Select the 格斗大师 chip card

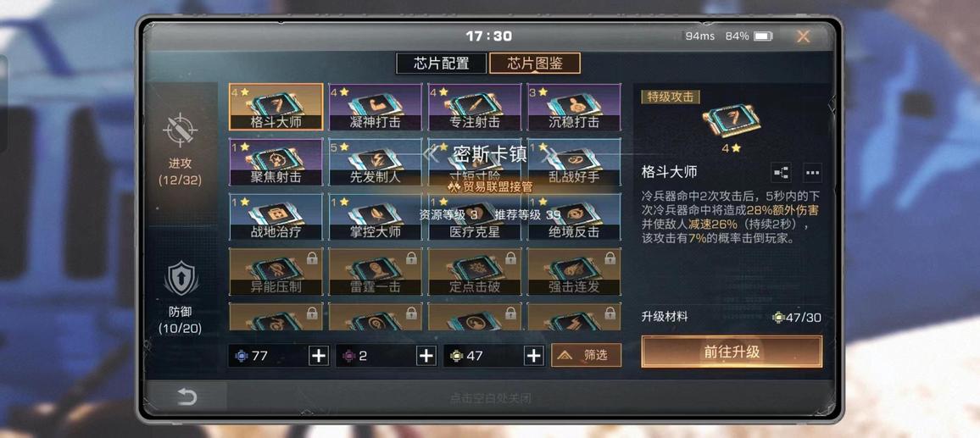click(276, 107)
